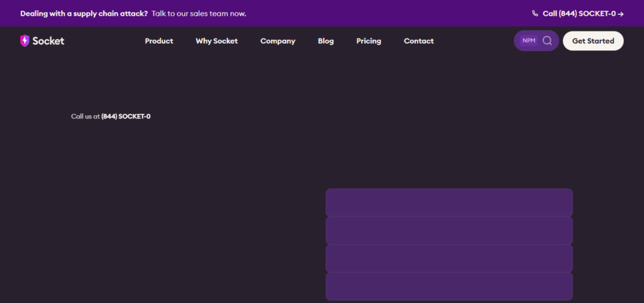Click the first purple placeholder field

449,202
